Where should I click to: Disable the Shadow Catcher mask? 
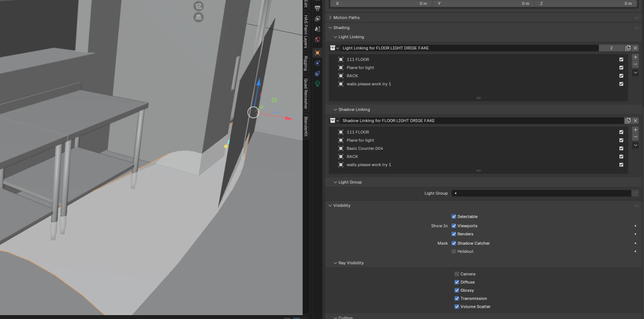tap(454, 243)
